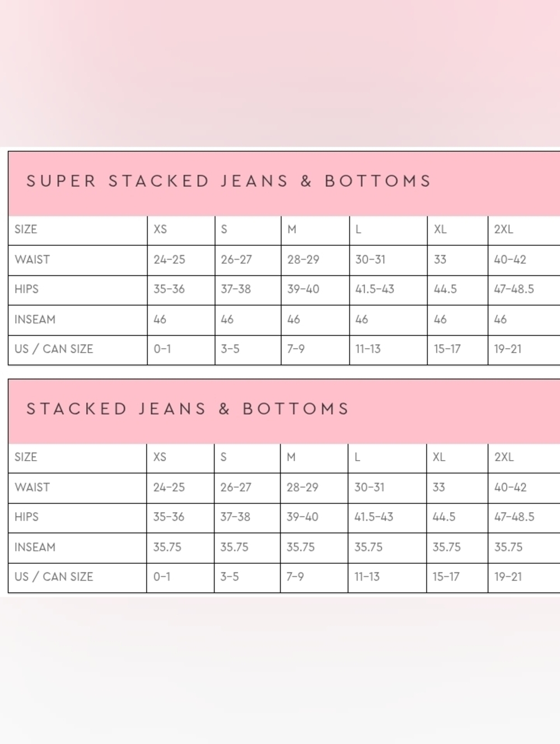Select the 46 inseam cell under XS
Viewport: 560px width, 744px height.
(160, 320)
